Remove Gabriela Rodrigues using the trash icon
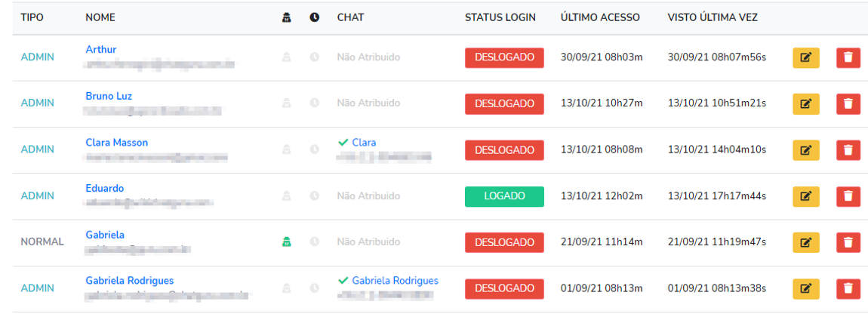 848,288
